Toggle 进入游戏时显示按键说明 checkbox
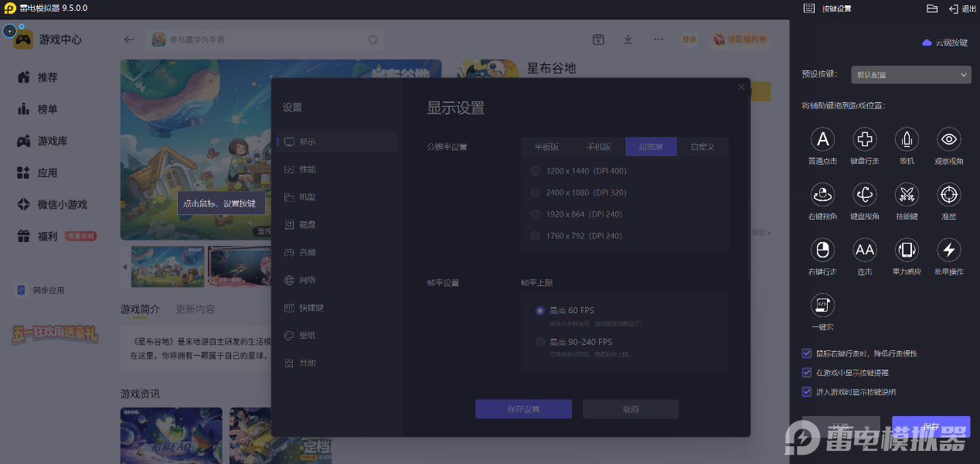 [x=807, y=392]
